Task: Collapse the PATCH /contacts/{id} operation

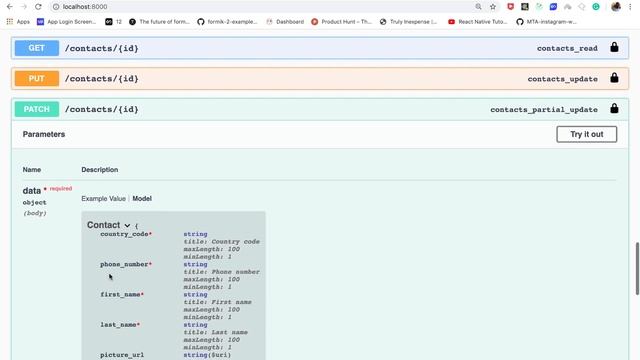Action: (320, 109)
